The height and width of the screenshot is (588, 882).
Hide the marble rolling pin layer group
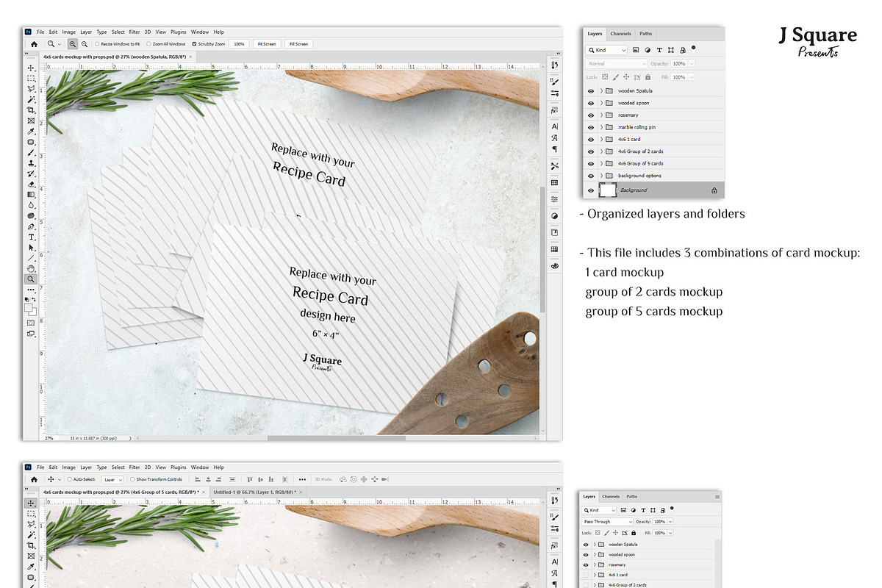[x=591, y=127]
